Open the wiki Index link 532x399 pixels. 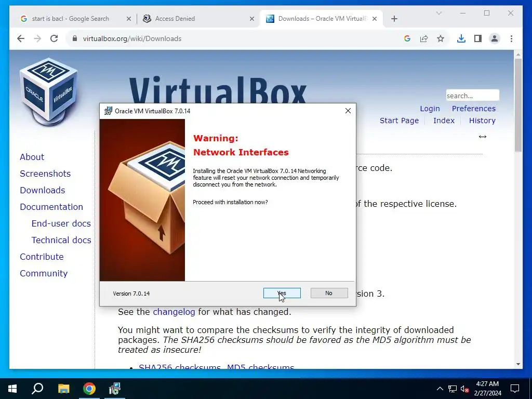(x=444, y=121)
